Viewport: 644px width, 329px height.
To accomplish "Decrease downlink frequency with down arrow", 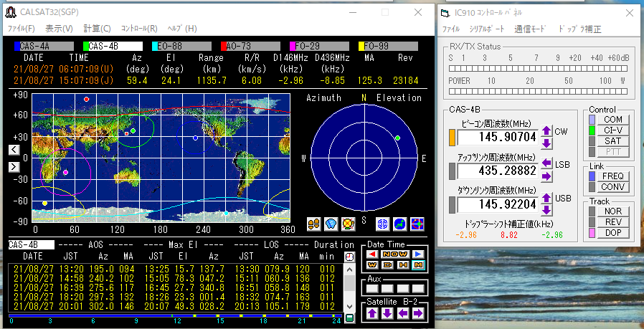I will pyautogui.click(x=546, y=210).
